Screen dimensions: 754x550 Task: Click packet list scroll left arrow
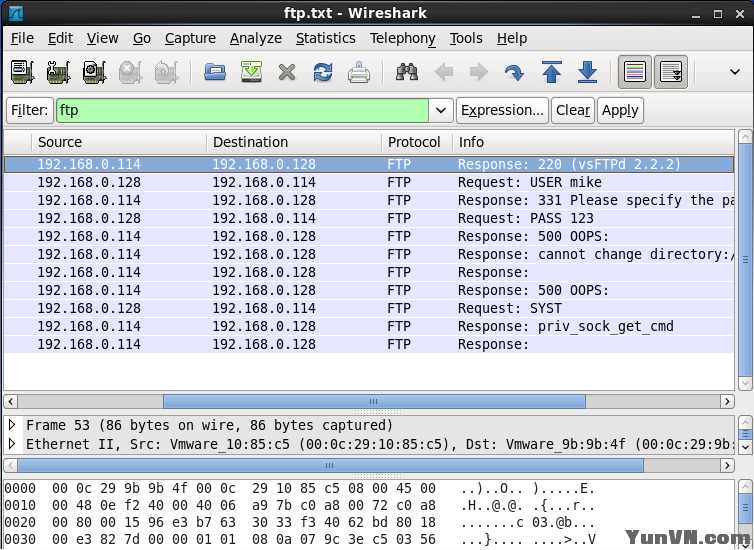click(x=11, y=401)
